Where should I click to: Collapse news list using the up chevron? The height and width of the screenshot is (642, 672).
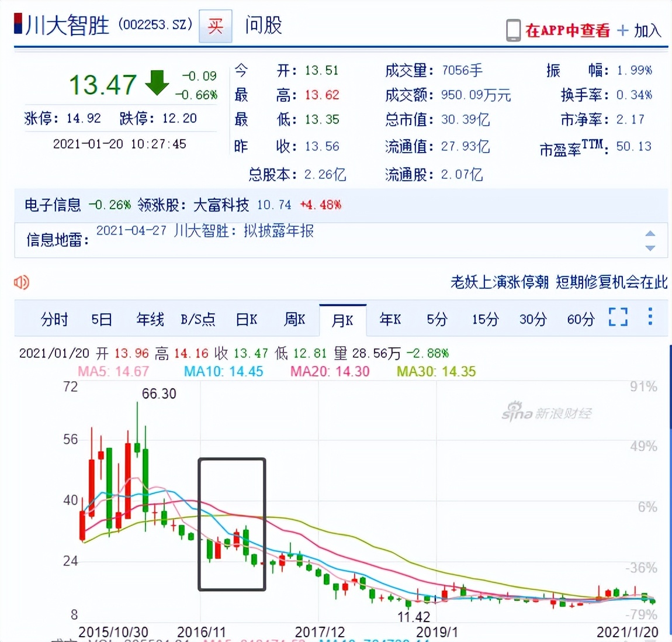pos(650,233)
